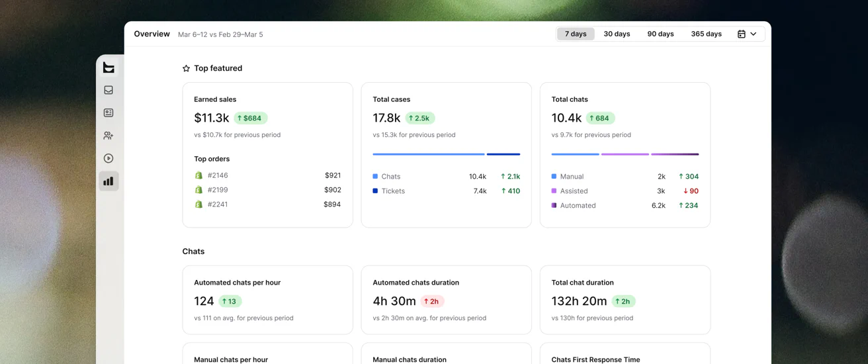This screenshot has height=364, width=868.
Task: Click the 4h 30m duration value
Action: [x=394, y=301]
